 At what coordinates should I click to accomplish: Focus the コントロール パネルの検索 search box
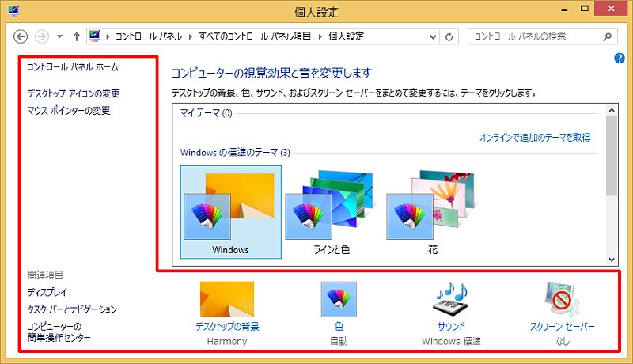click(x=543, y=36)
